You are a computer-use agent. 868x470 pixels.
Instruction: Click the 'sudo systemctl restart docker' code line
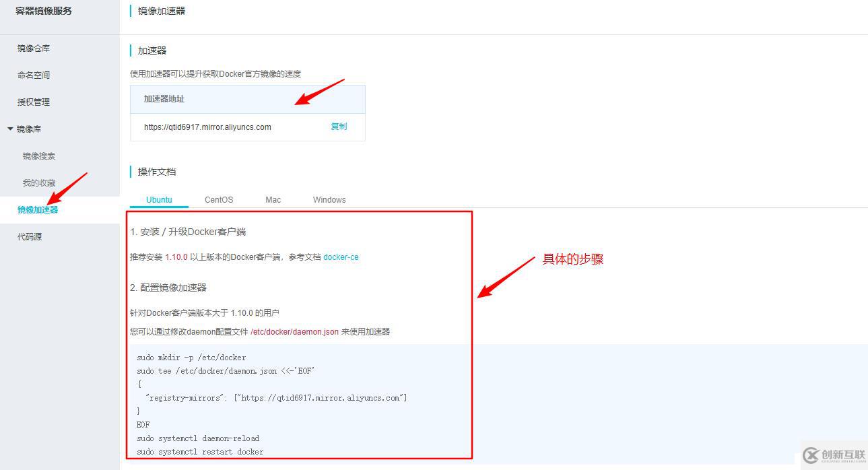(x=200, y=452)
